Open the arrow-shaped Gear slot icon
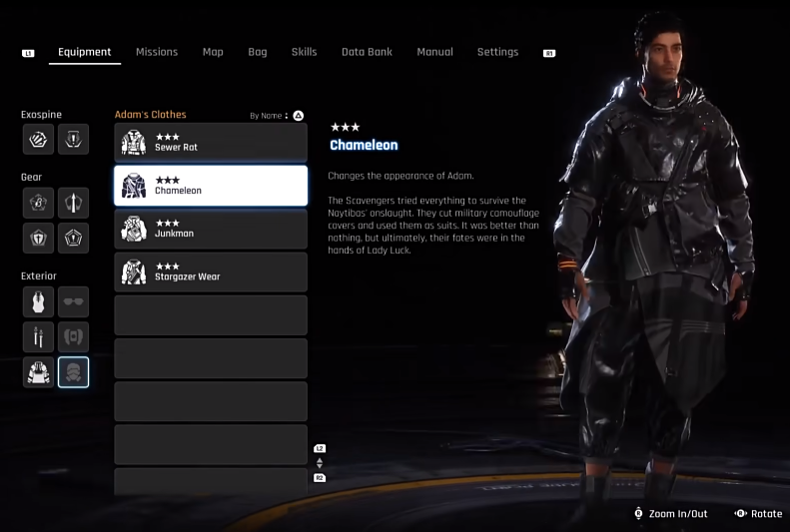The image size is (790, 532). pyautogui.click(x=74, y=203)
